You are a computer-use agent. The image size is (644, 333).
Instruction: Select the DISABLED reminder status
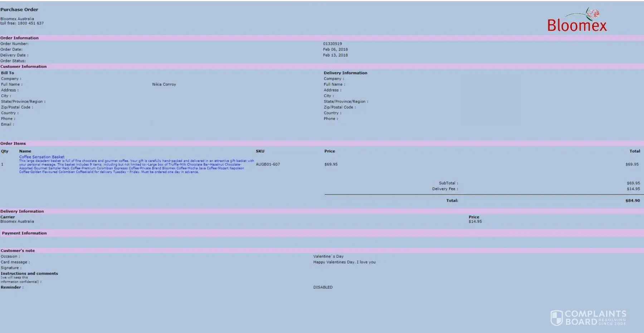coord(323,287)
